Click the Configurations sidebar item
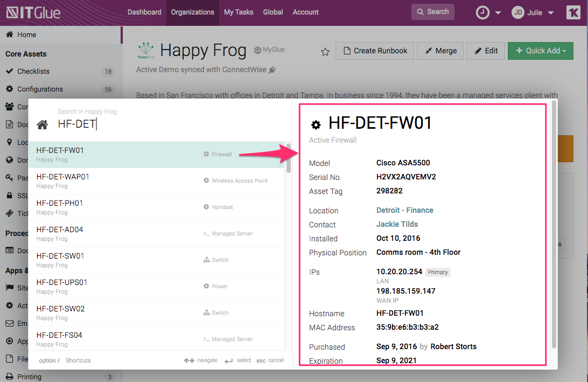The width and height of the screenshot is (588, 382). (x=60, y=89)
